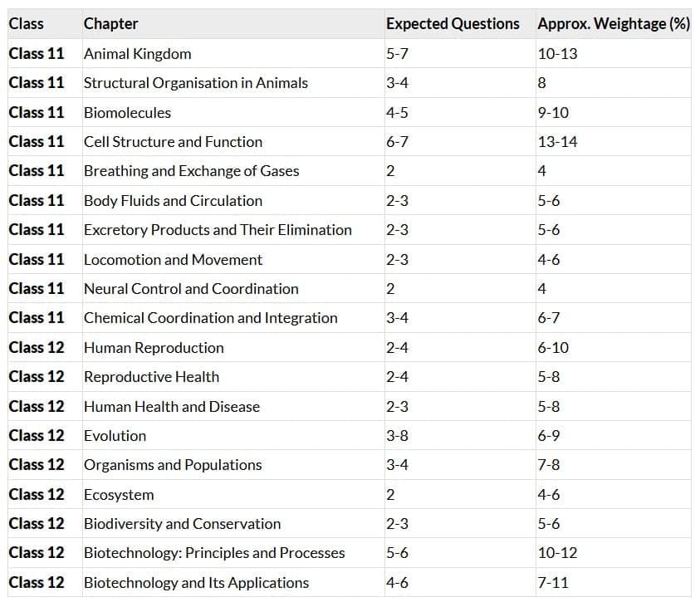
Task: Click the Biomolecules chapter name
Action: coord(127,113)
